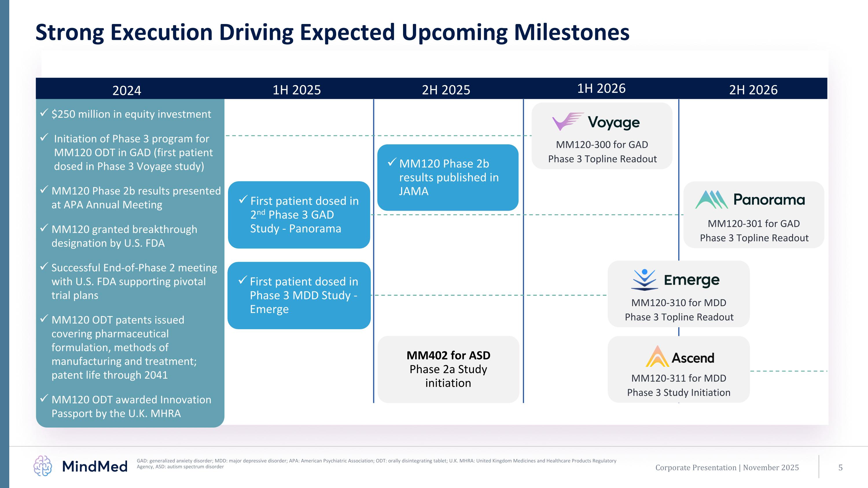This screenshot has height=488, width=868.
Task: Select the 1H 2026 column header
Action: (601, 89)
